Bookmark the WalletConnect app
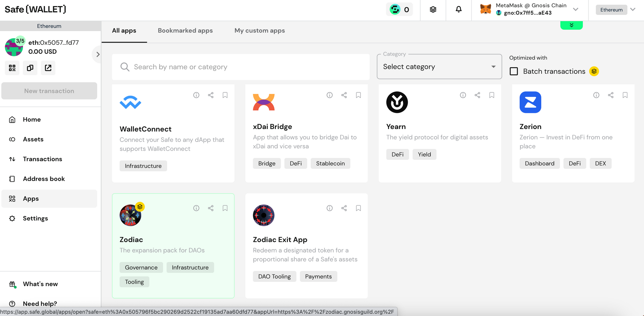644x316 pixels. coord(225,95)
